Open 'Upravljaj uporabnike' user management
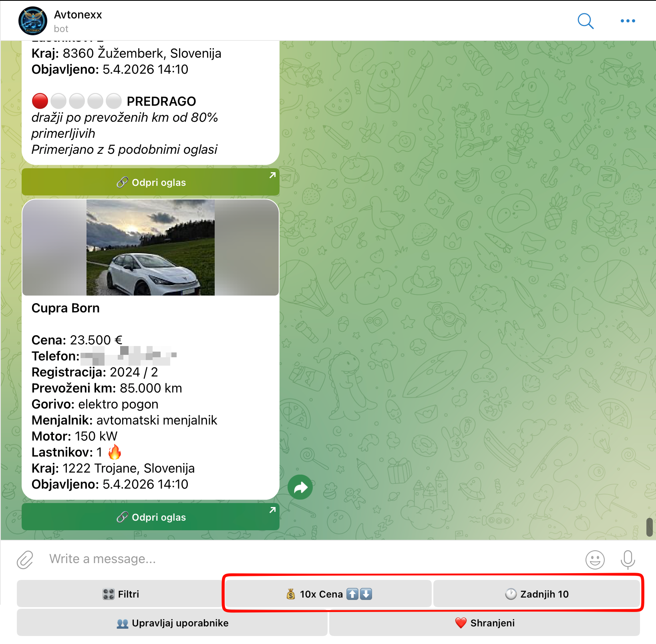This screenshot has width=656, height=644. tap(172, 623)
